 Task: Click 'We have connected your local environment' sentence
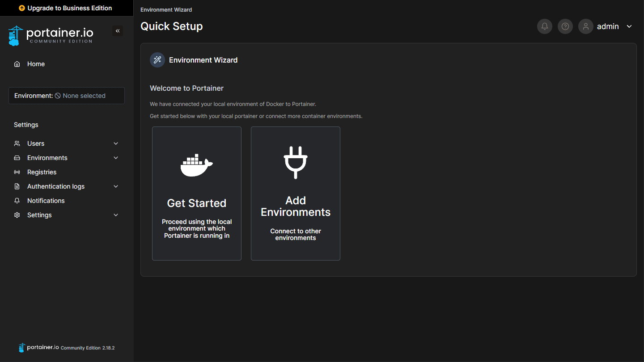(x=233, y=104)
